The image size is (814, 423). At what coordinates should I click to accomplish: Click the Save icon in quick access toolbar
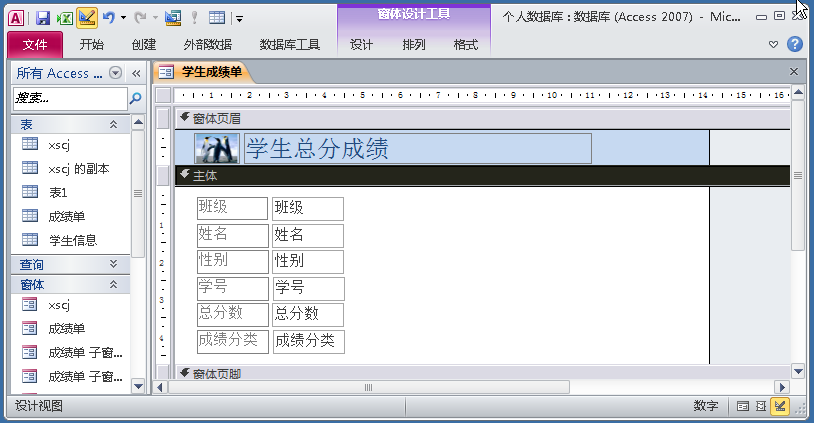(43, 17)
